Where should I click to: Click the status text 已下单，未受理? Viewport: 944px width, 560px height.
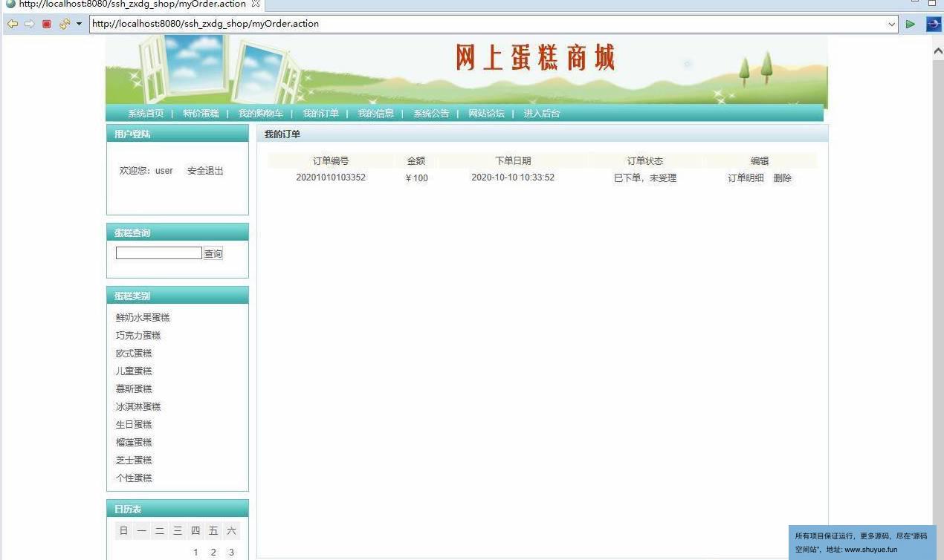pyautogui.click(x=645, y=178)
